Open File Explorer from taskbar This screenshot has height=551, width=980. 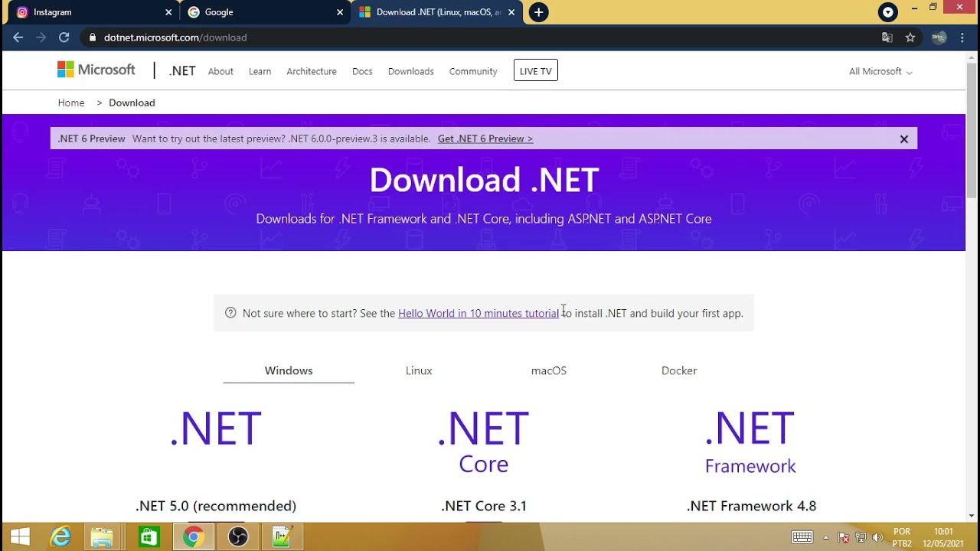[x=103, y=537]
